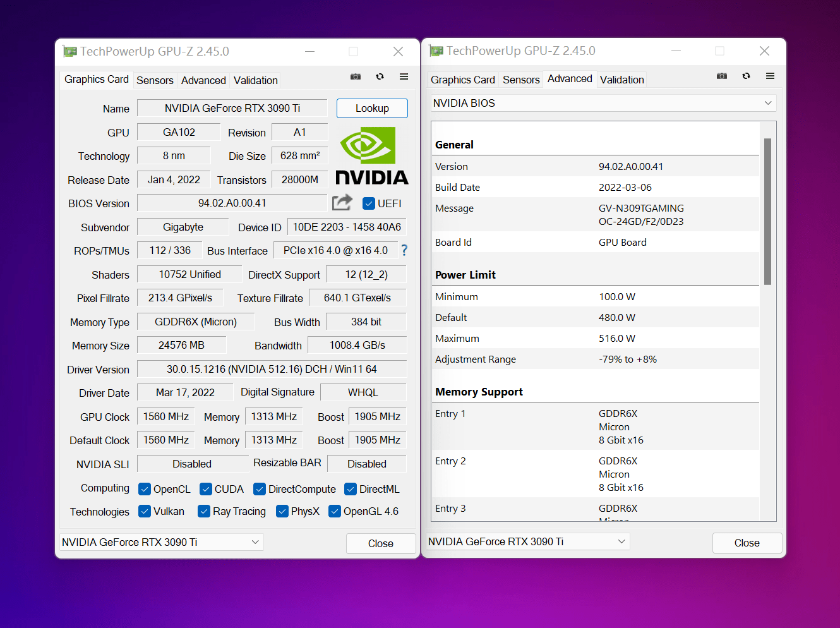Click the Entry 1 memory support row
The height and width of the screenshot is (628, 840).
tap(596, 426)
